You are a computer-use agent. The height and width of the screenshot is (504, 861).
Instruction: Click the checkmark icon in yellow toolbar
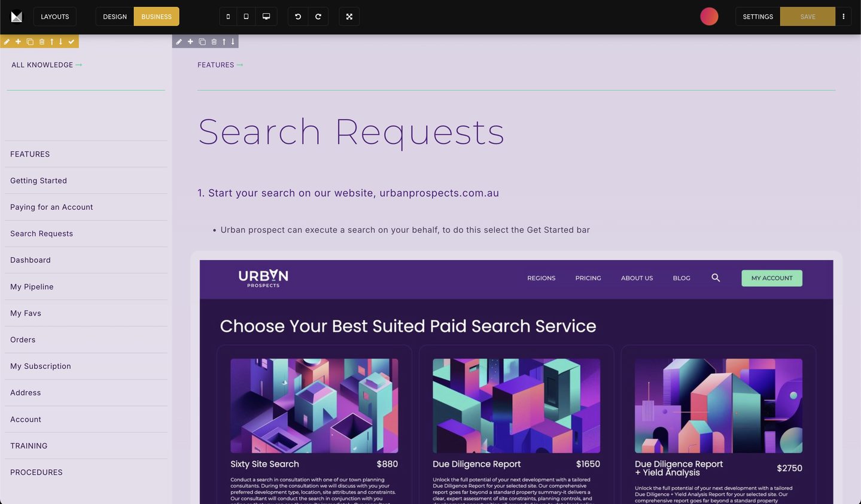71,42
